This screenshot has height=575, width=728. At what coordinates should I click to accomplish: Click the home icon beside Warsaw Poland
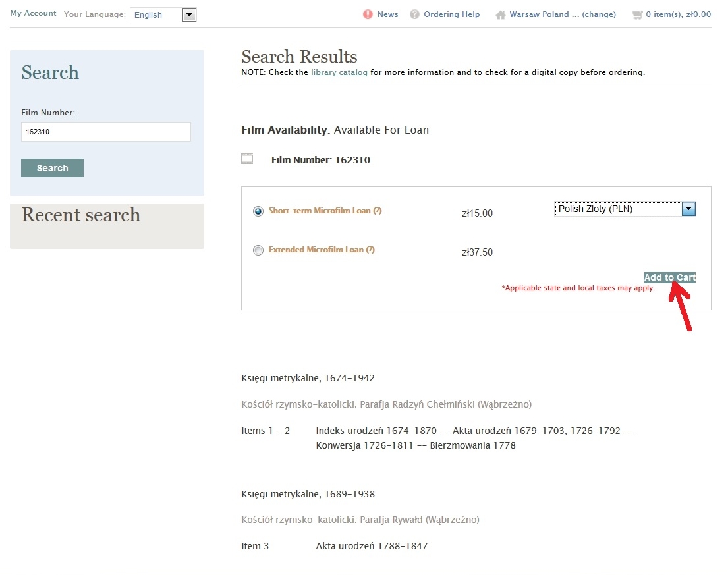(x=501, y=14)
